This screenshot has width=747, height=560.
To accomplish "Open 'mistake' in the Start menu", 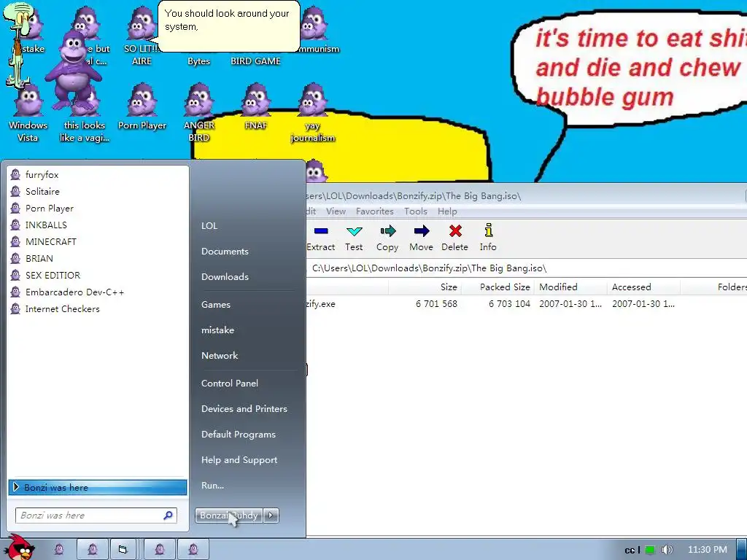I will 217,330.
